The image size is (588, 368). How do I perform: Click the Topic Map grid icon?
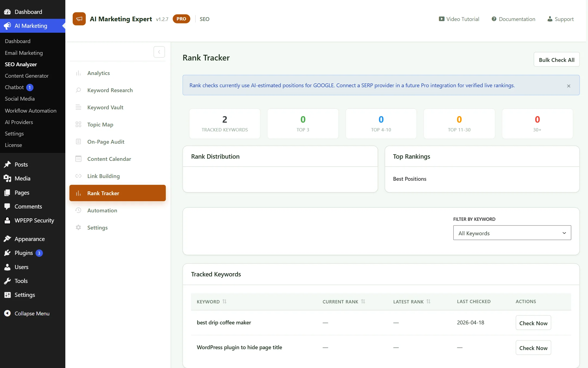coord(78,125)
